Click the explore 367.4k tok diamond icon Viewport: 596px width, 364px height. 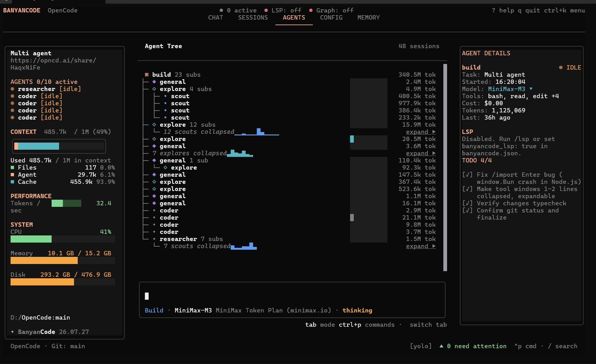(x=154, y=182)
